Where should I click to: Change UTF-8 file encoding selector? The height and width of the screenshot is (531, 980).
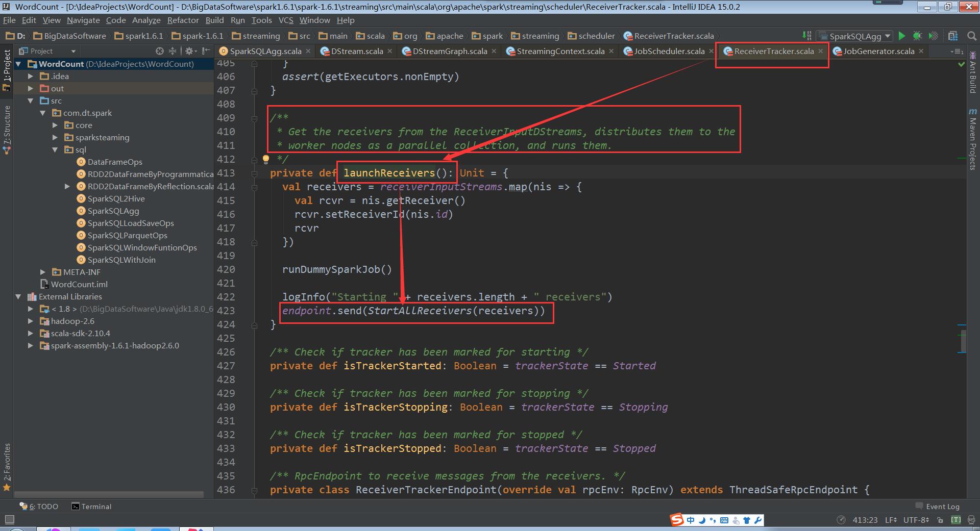click(916, 520)
